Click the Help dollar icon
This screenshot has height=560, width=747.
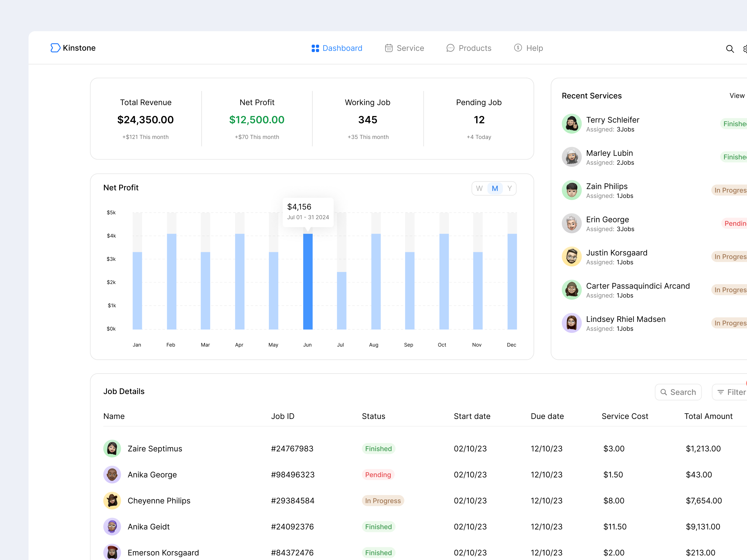click(518, 48)
